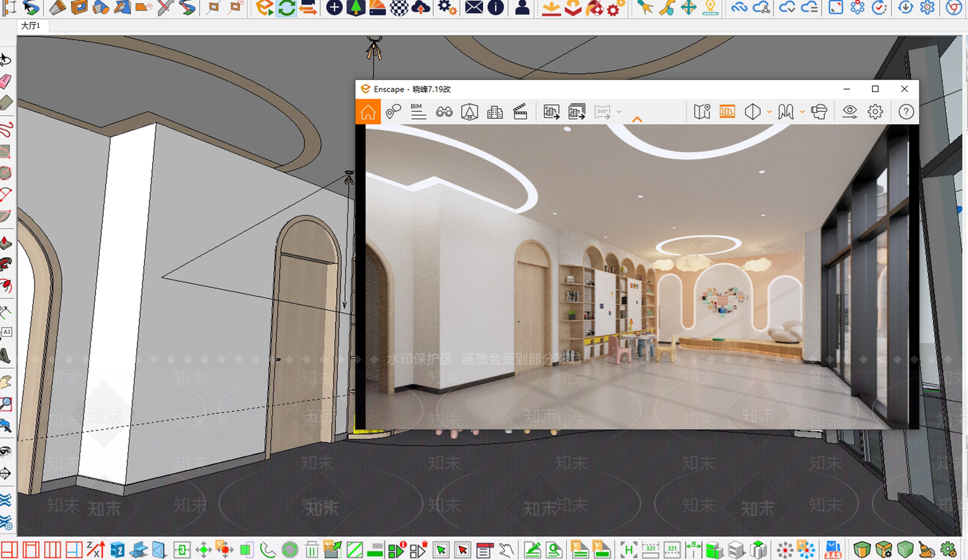Screen dimensions: 968x560
Task: Enable the VR headset mode
Action: pyautogui.click(x=819, y=112)
